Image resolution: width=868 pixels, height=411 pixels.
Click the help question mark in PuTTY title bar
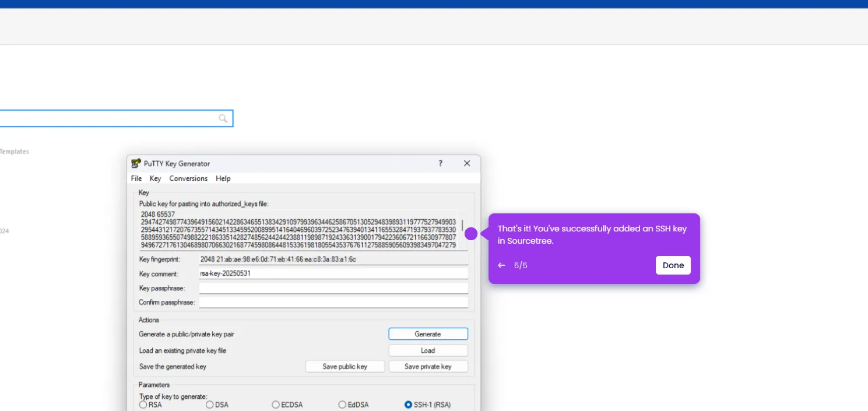point(440,163)
